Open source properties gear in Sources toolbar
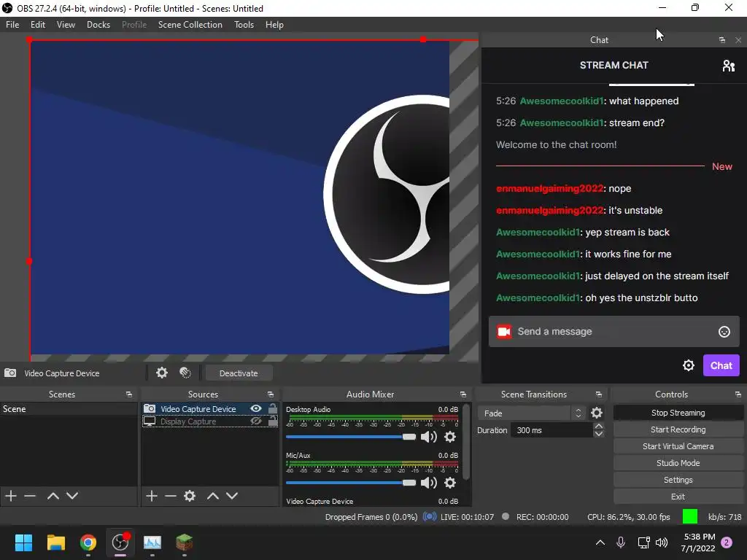 pyautogui.click(x=190, y=496)
